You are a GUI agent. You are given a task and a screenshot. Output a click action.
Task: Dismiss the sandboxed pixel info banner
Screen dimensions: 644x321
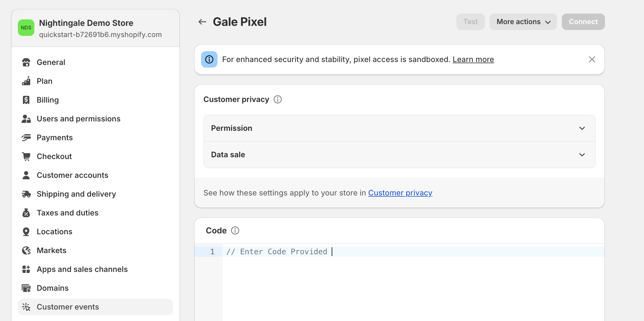click(x=592, y=60)
